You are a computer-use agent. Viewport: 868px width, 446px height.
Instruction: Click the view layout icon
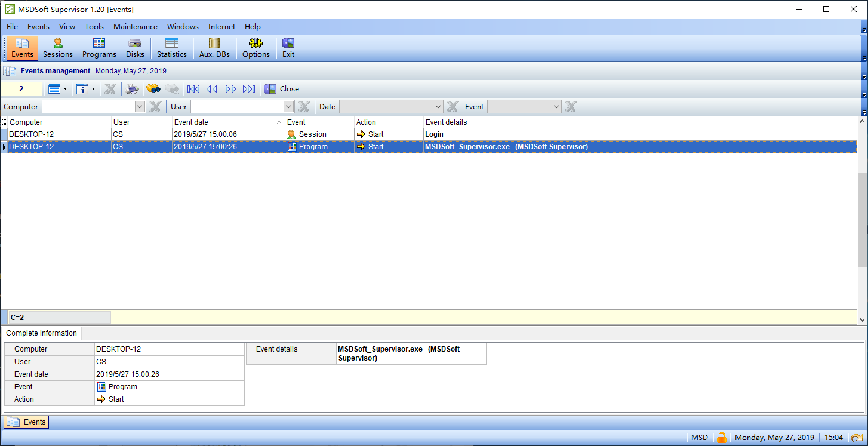tap(54, 89)
